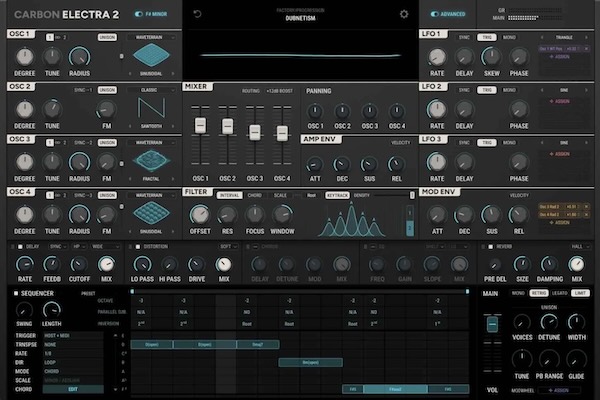The image size is (600, 400).
Task: Click OSC 1 Sinusoidal waveterrain display
Action: (152, 55)
